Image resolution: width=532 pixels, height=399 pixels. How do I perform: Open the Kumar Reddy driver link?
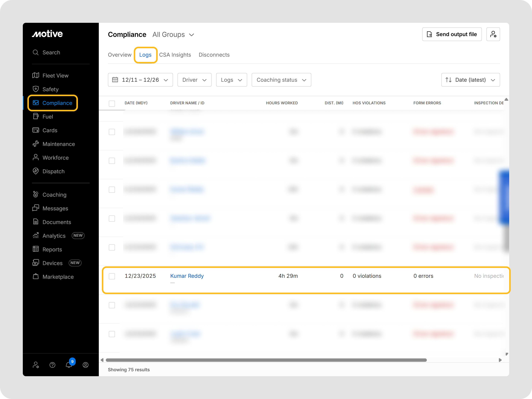tap(187, 276)
